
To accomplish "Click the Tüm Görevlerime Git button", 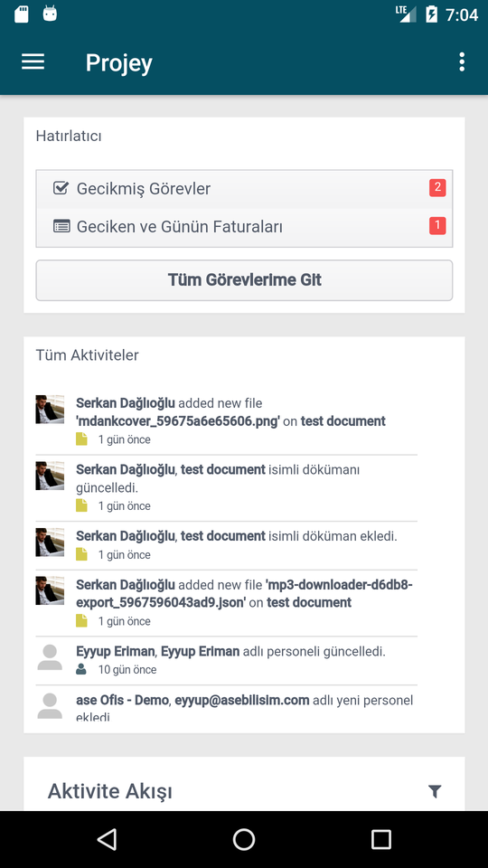I will pyautogui.click(x=244, y=280).
